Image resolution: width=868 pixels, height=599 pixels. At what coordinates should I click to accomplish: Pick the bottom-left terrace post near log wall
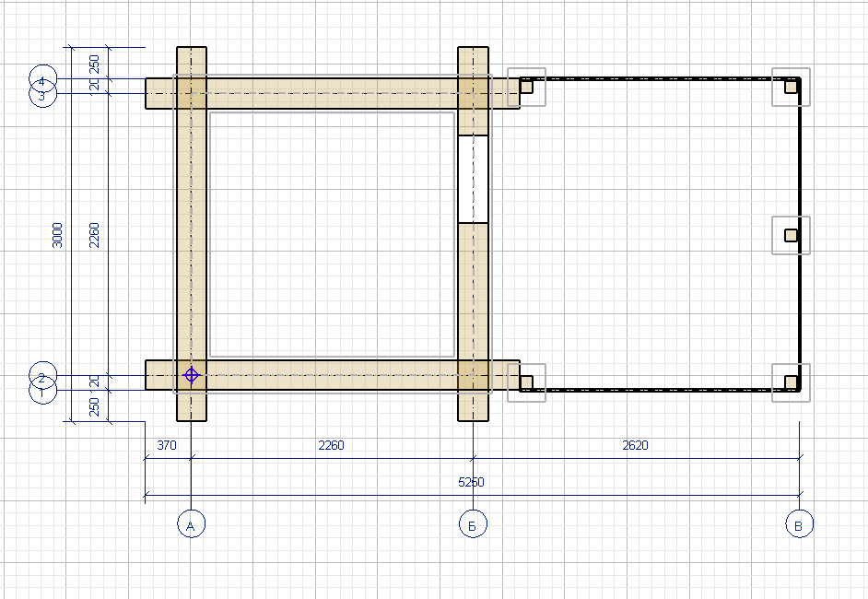click(526, 382)
